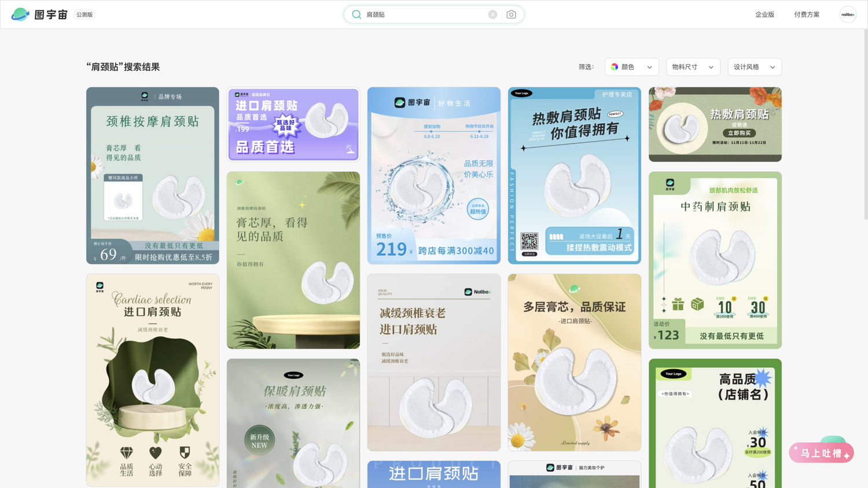Viewport: 868px width, 488px height.
Task: Open the 膏芯厚，看得见的品质 green template
Action: tap(293, 260)
